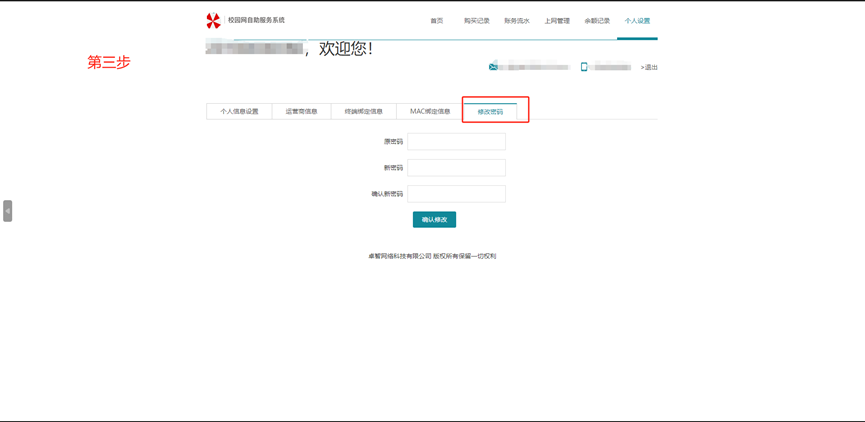
Task: Switch to the 终端绑定信息 tab
Action: [x=363, y=111]
